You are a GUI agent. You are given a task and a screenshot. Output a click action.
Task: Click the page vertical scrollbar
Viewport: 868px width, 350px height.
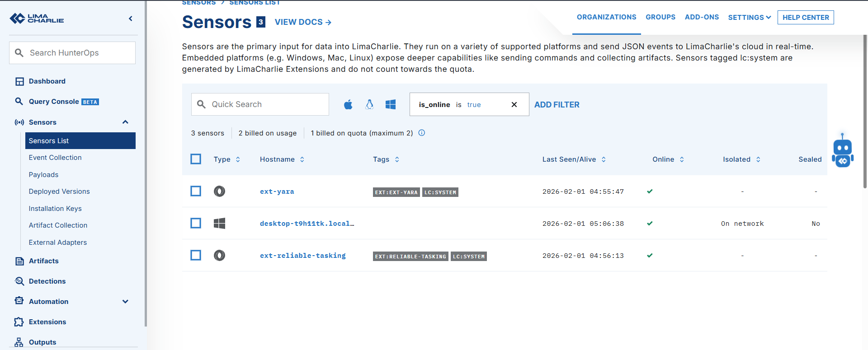[865, 111]
